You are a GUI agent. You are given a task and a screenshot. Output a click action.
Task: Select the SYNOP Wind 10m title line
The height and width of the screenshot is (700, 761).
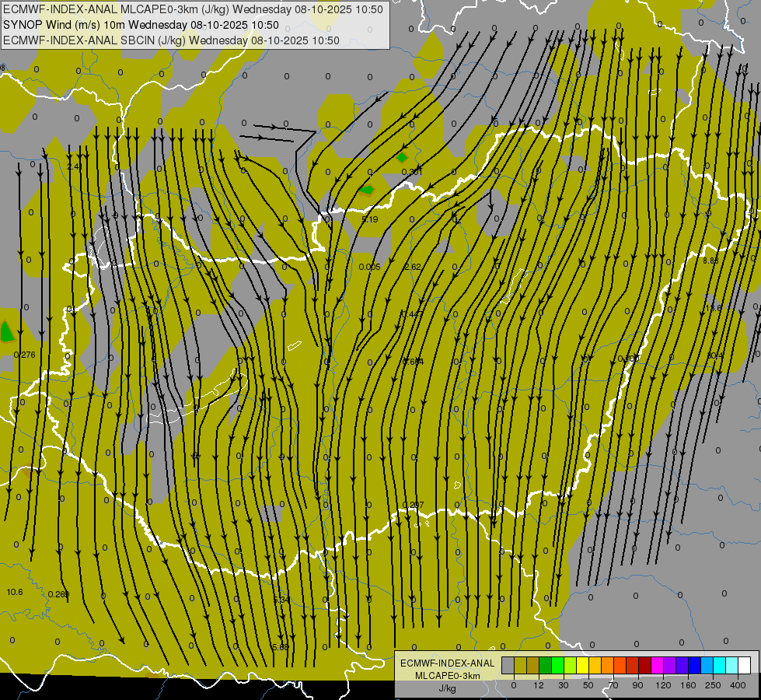tap(141, 25)
